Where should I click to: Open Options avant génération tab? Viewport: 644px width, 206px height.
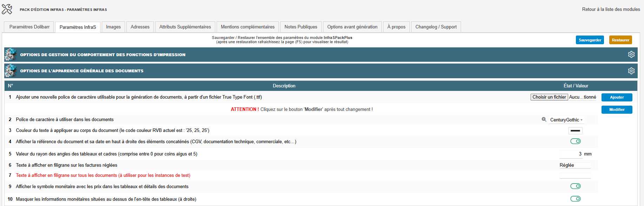point(352,27)
